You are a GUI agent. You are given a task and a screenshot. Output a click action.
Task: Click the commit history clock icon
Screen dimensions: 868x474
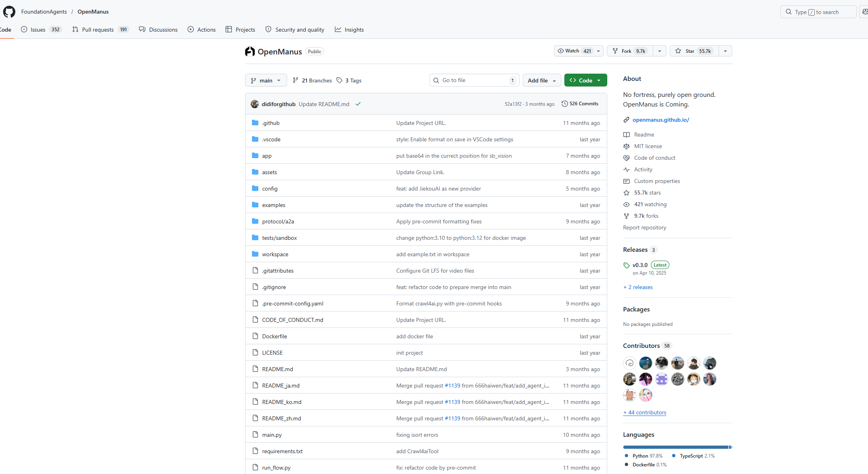point(565,104)
